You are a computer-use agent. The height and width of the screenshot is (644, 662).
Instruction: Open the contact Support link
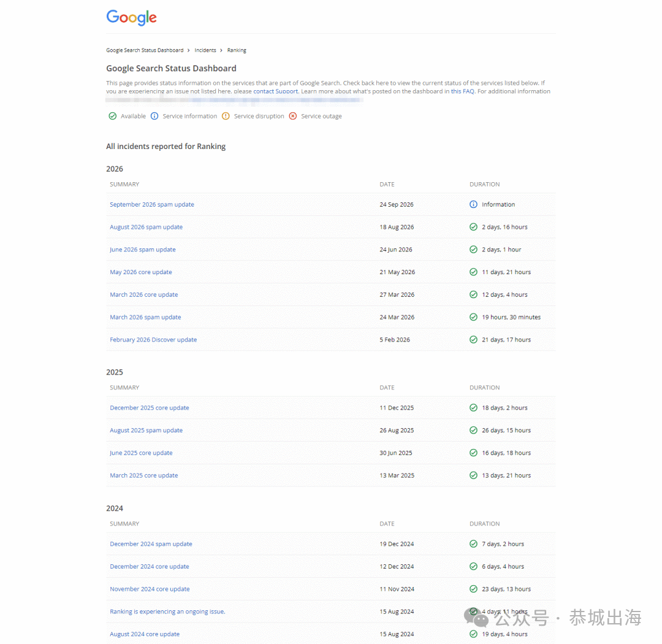click(275, 91)
